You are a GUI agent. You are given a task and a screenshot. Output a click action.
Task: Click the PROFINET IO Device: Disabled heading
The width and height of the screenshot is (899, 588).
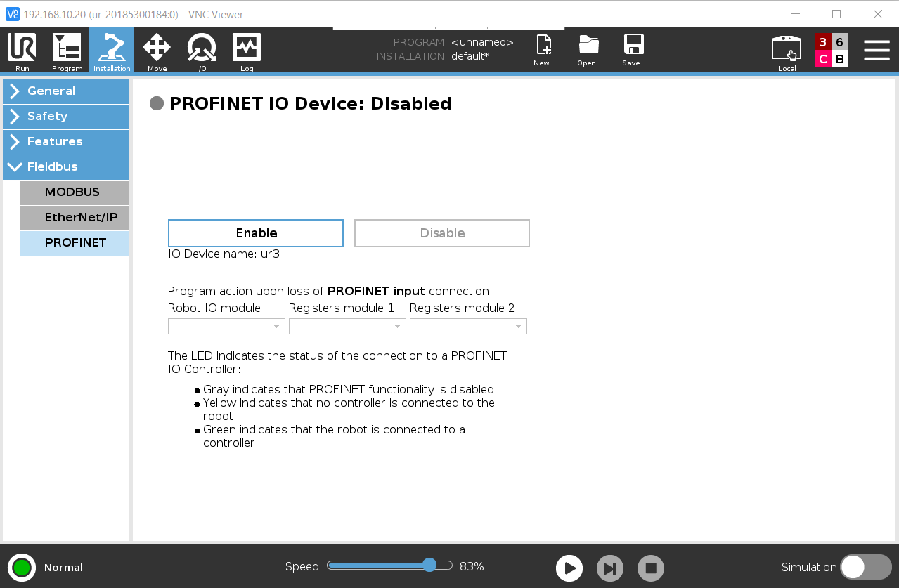pyautogui.click(x=311, y=104)
